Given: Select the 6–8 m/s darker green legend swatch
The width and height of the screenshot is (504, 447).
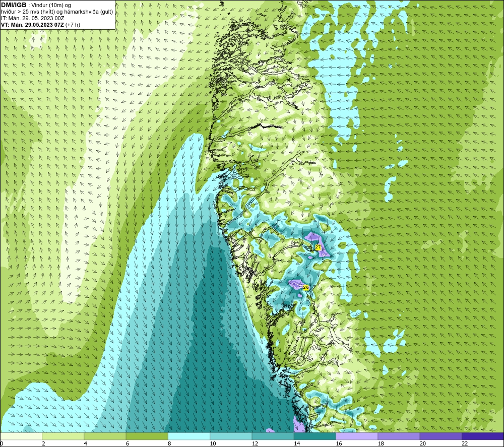Looking at the screenshot, I should (147, 436).
